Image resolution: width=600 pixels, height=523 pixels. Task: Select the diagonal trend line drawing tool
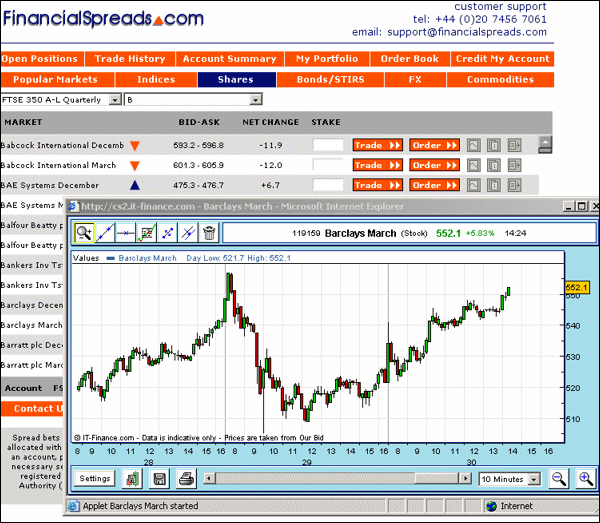click(x=105, y=232)
